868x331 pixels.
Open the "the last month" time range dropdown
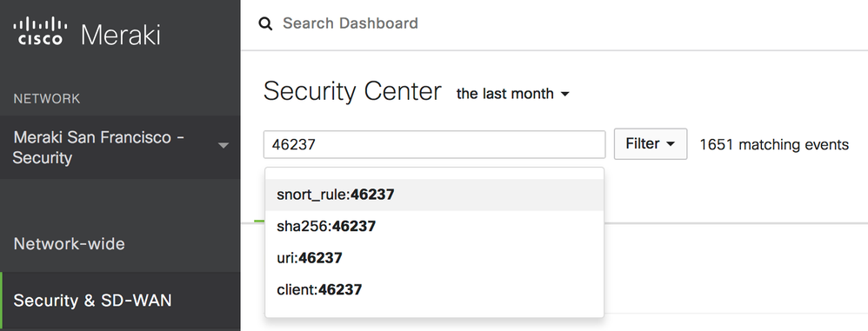tap(512, 94)
